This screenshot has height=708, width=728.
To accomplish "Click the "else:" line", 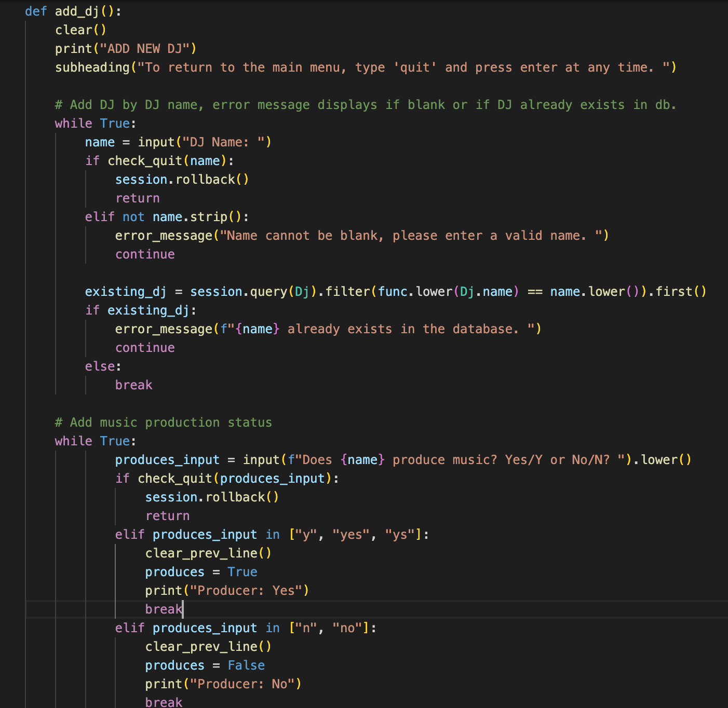I will 103,366.
